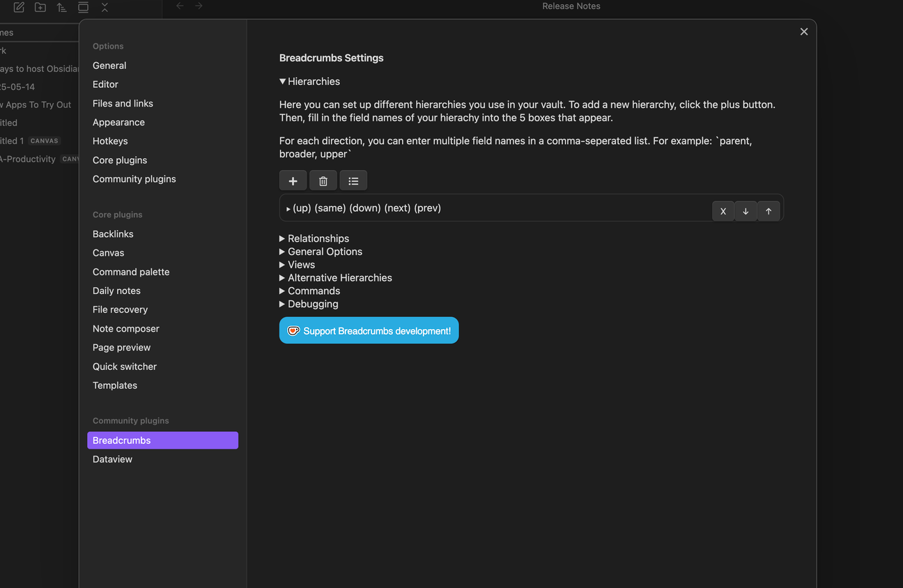
Task: Close the settings dialog
Action: 803,31
